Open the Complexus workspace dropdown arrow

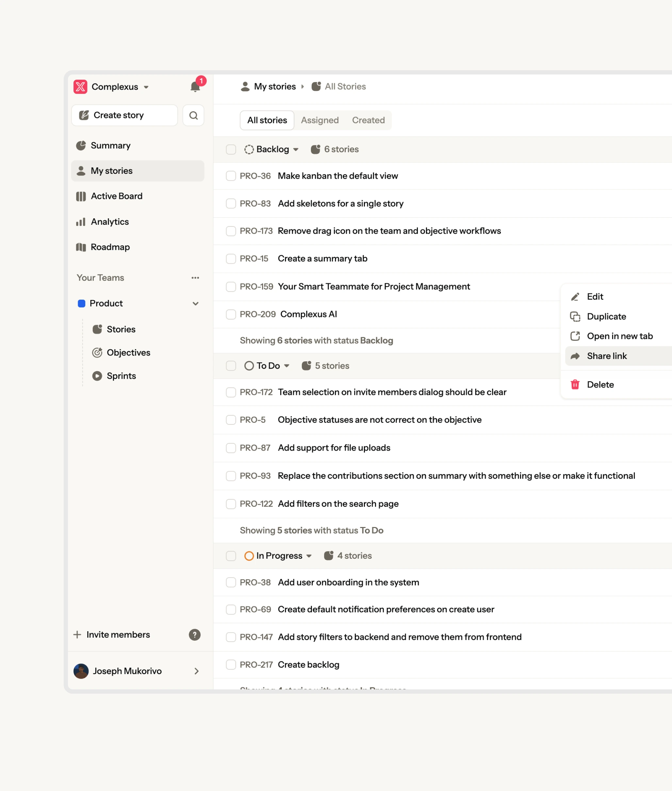point(146,87)
